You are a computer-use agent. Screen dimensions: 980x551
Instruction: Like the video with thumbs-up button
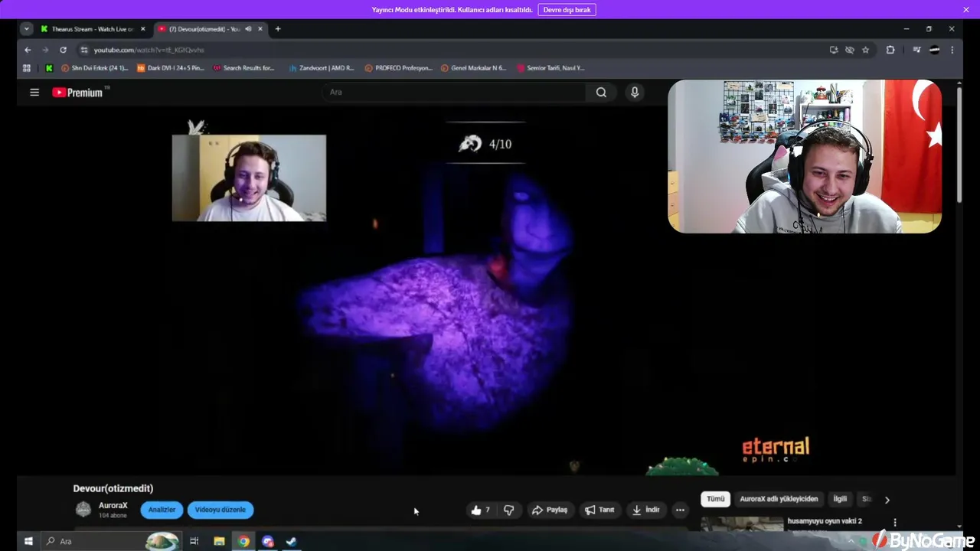click(481, 510)
